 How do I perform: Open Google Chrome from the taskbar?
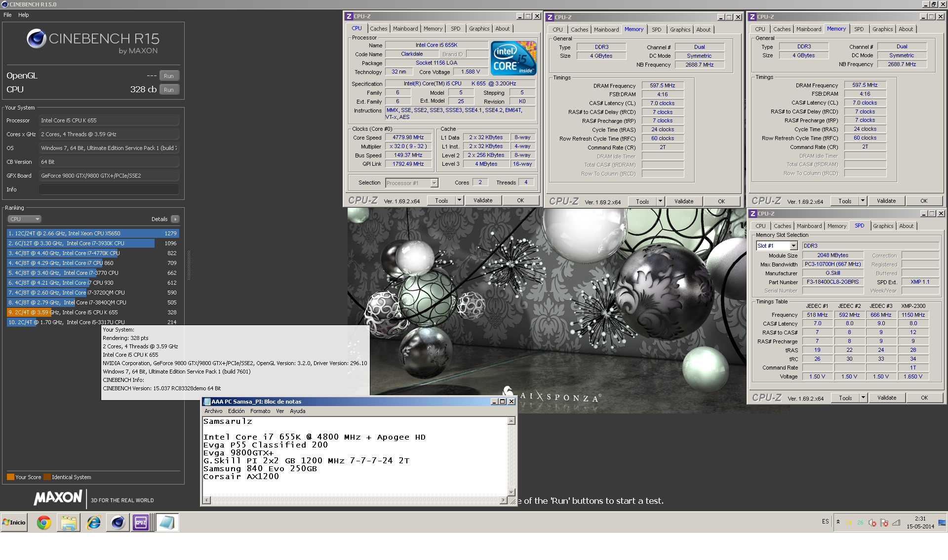click(x=44, y=523)
